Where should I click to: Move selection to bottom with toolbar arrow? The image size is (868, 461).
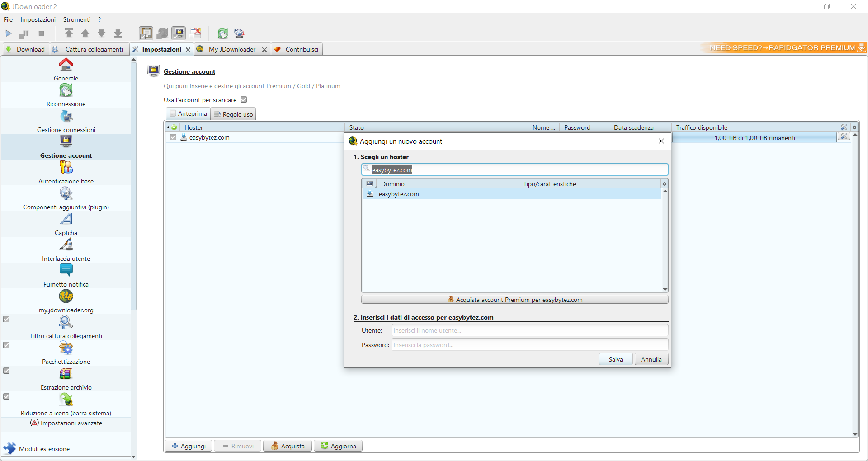point(118,33)
